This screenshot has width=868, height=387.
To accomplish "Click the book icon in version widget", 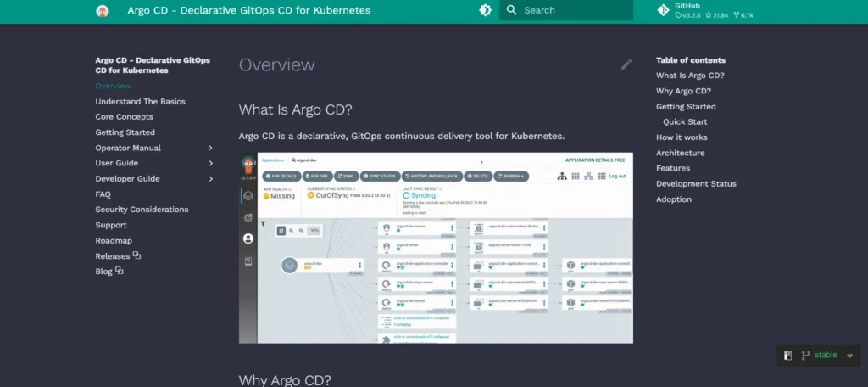I will [788, 356].
